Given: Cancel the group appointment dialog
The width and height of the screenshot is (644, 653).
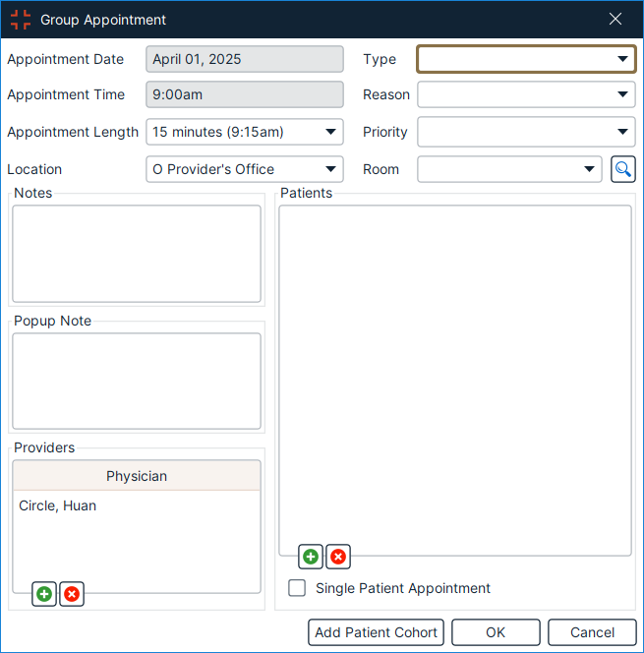Looking at the screenshot, I should pos(592,632).
